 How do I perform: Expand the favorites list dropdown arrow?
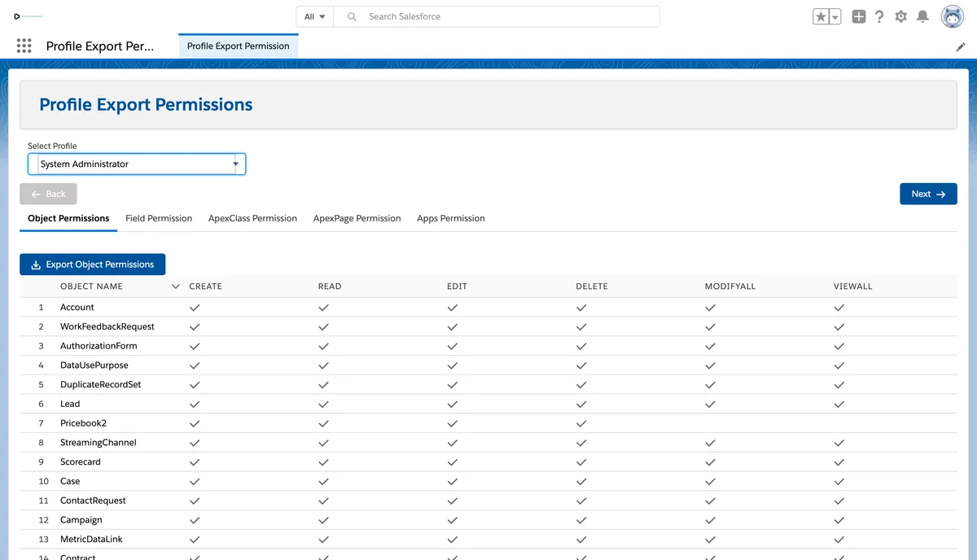tap(835, 16)
